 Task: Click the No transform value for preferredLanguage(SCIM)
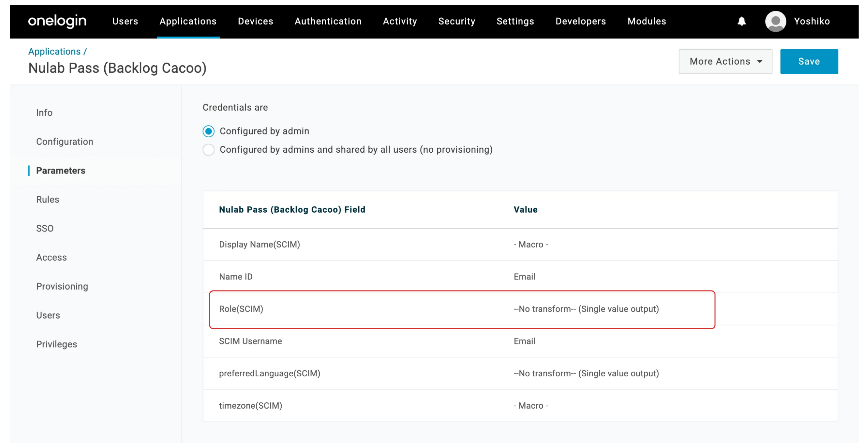586,374
